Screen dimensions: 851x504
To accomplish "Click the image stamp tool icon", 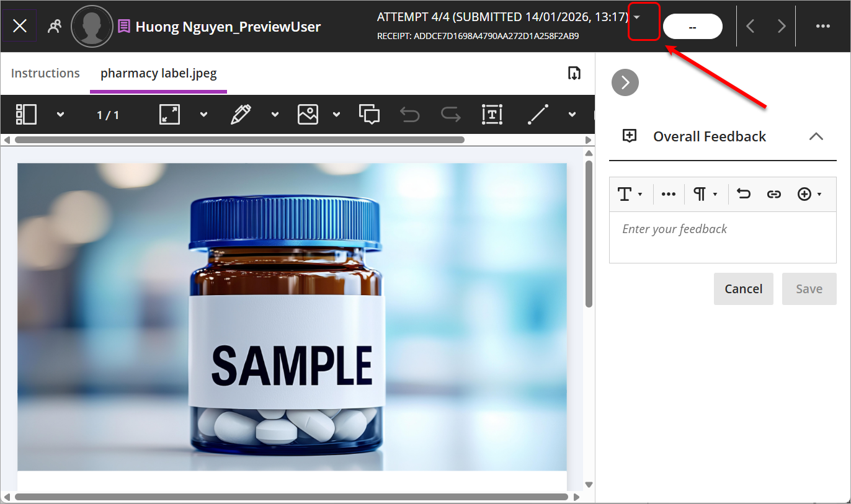I will click(x=308, y=114).
